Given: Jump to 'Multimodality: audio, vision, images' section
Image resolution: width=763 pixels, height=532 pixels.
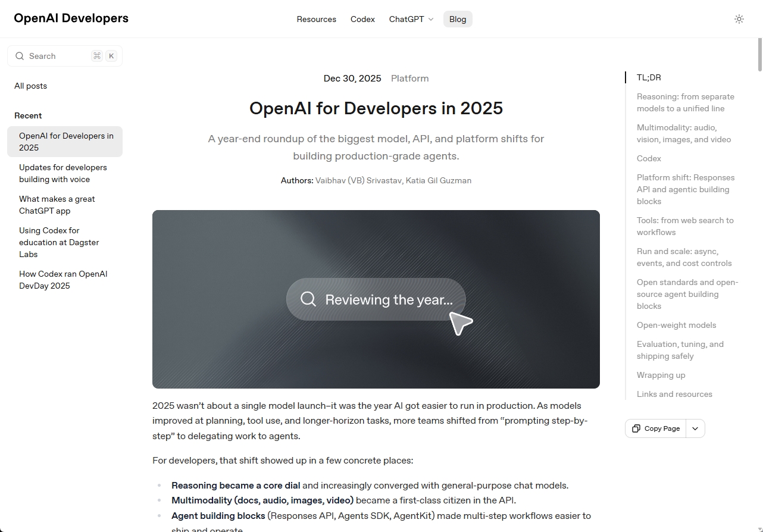Looking at the screenshot, I should [x=684, y=133].
